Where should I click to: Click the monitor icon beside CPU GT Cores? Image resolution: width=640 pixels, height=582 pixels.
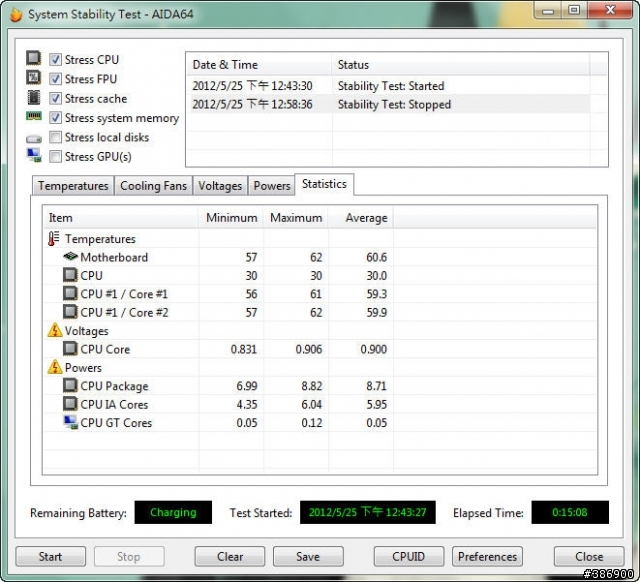[71, 422]
